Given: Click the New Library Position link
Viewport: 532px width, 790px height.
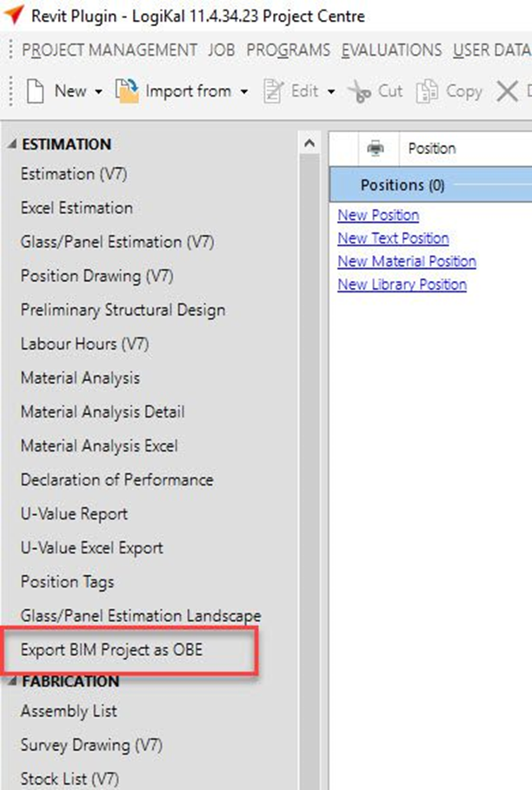Looking at the screenshot, I should (402, 285).
